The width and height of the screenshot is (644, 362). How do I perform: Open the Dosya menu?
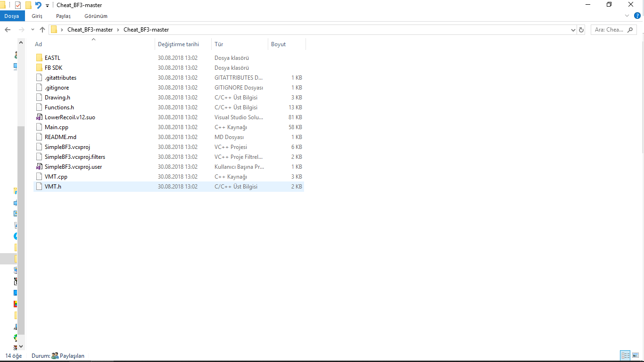click(12, 16)
